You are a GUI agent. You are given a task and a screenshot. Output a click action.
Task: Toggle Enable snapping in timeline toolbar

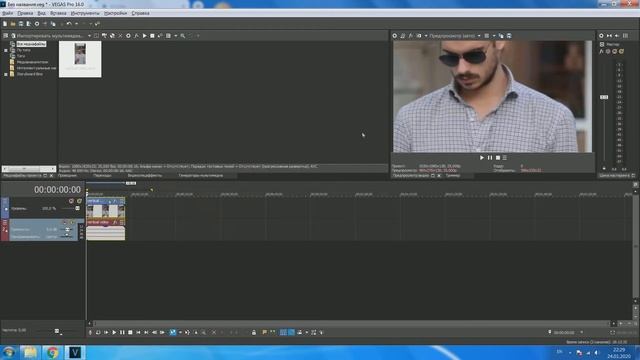[283, 333]
